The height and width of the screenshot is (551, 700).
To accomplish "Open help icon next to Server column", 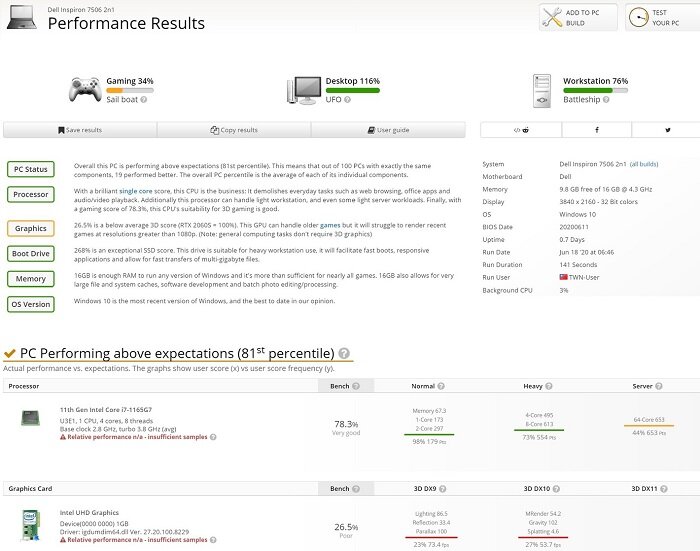I will pos(658,386).
